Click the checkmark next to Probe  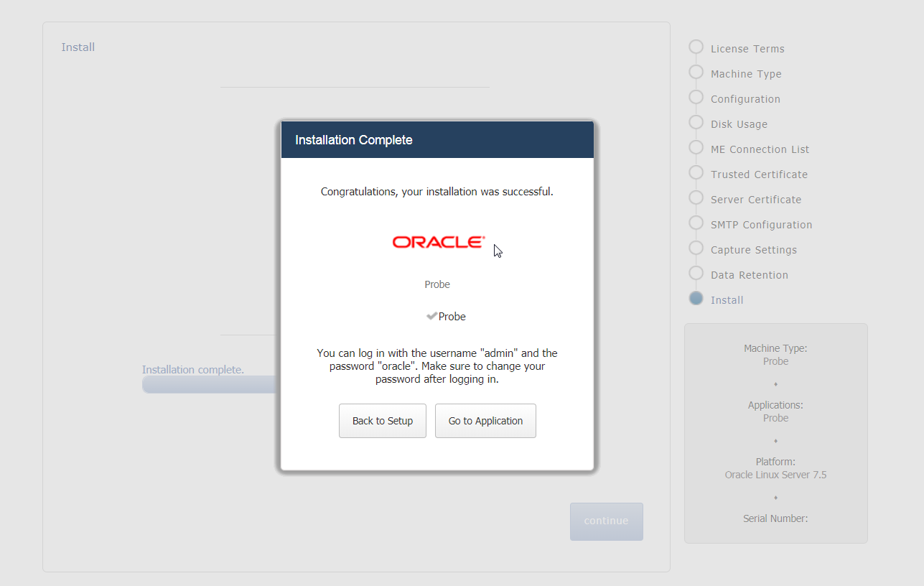(x=431, y=316)
